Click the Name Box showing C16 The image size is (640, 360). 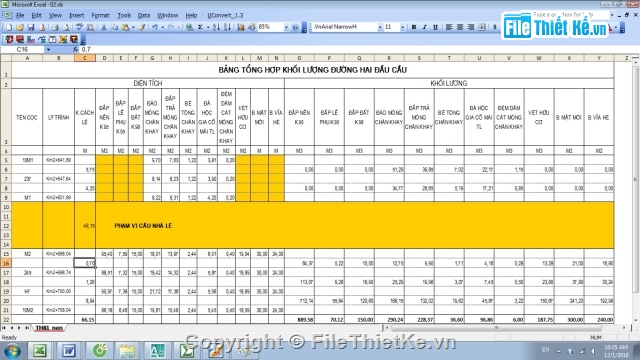(x=22, y=49)
